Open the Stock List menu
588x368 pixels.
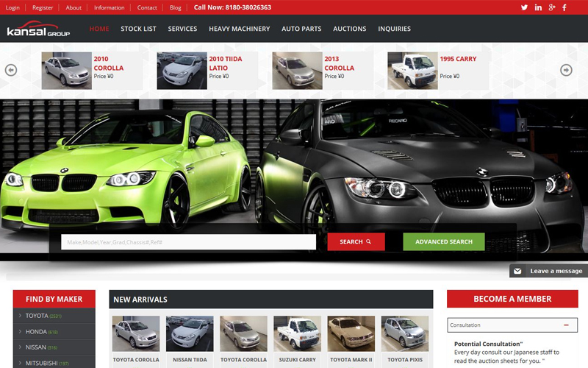click(138, 29)
